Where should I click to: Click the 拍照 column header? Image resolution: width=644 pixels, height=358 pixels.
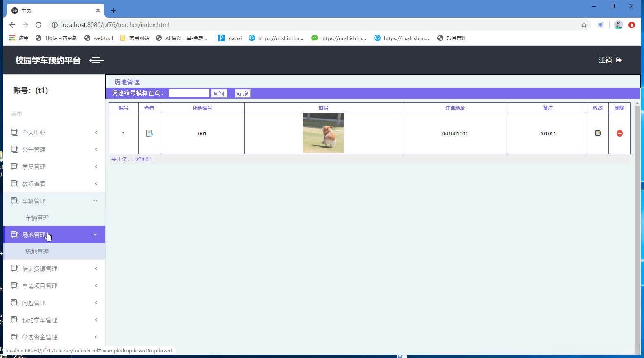point(323,108)
